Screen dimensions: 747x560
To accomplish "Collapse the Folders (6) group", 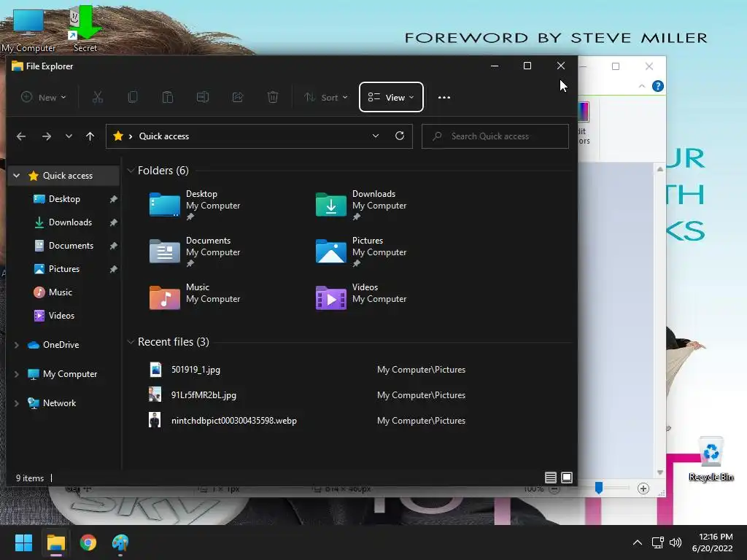I will [x=131, y=171].
